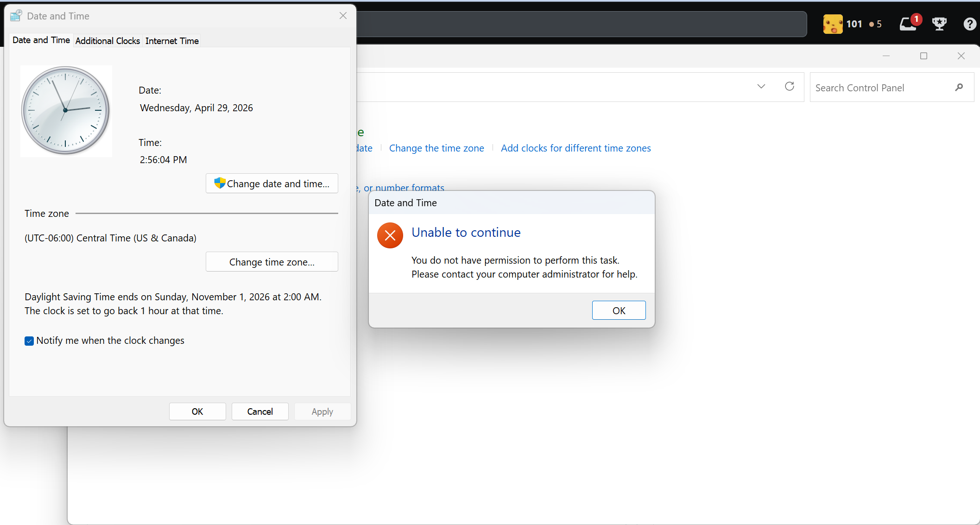
Task: Open Add clocks for different time zones
Action: (576, 148)
